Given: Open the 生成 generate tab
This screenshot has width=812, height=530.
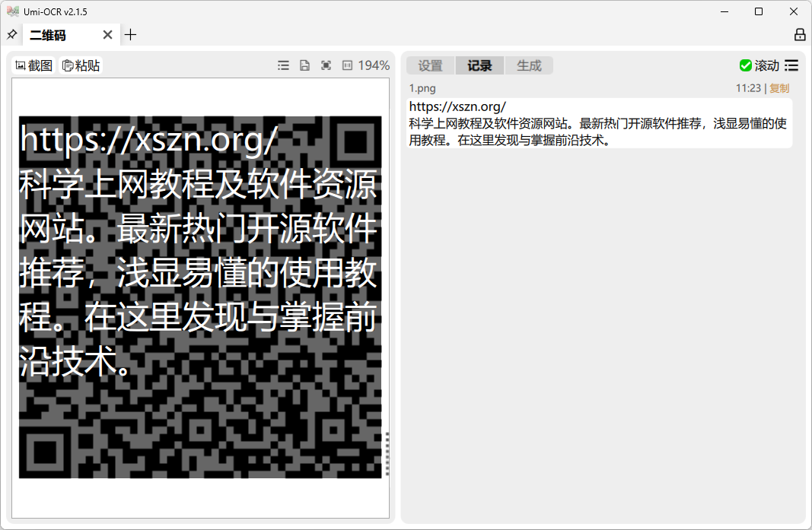Looking at the screenshot, I should pos(529,65).
